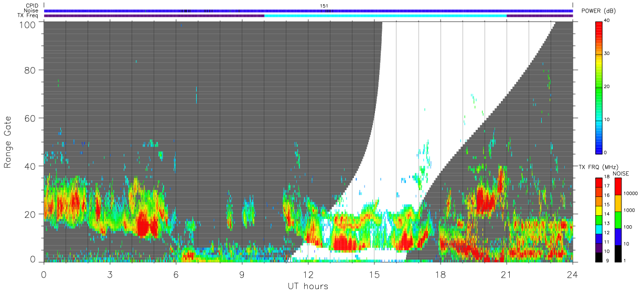Click the 80 tick on Range Gate axis
Viewport: 644px width, 297px height.
[x=31, y=70]
